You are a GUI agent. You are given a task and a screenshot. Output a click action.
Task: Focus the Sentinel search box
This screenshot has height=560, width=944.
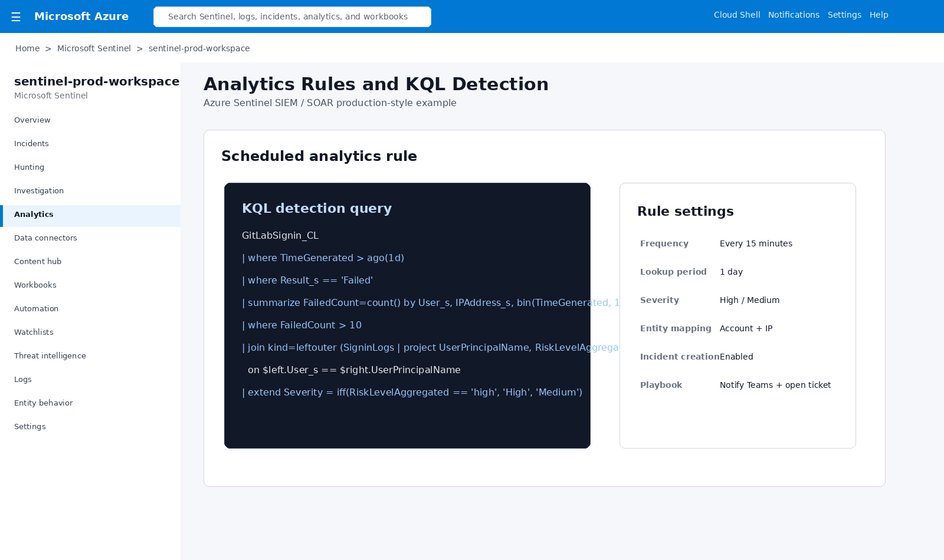(292, 17)
